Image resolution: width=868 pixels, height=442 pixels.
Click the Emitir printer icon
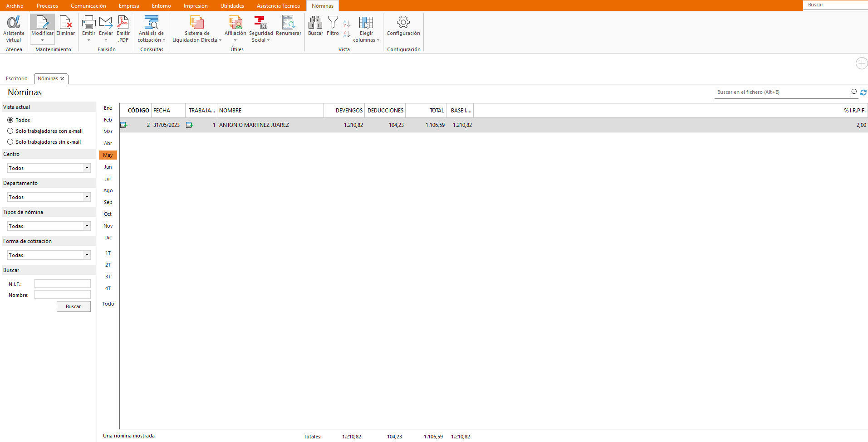pyautogui.click(x=88, y=22)
